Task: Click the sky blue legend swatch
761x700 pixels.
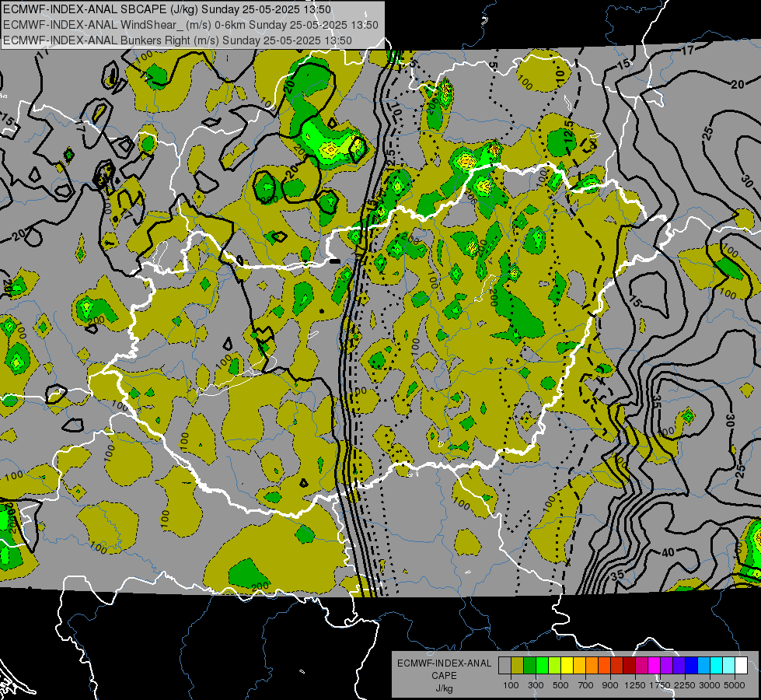Action: [703, 666]
